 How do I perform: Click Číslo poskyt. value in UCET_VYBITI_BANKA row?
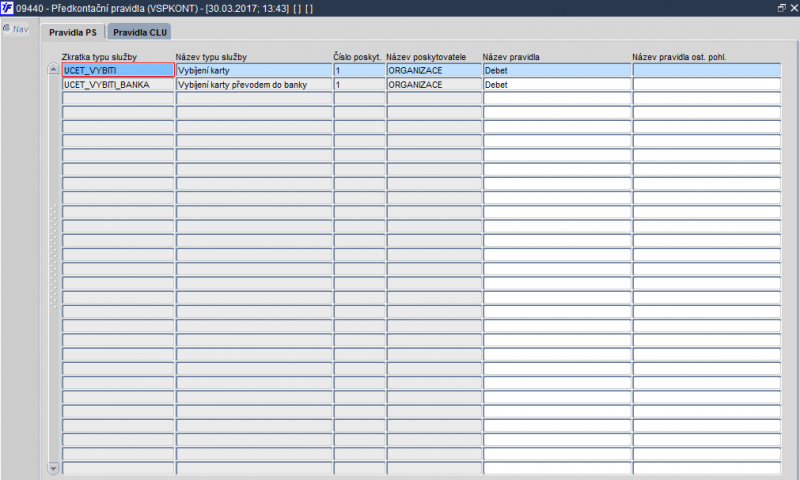point(359,85)
